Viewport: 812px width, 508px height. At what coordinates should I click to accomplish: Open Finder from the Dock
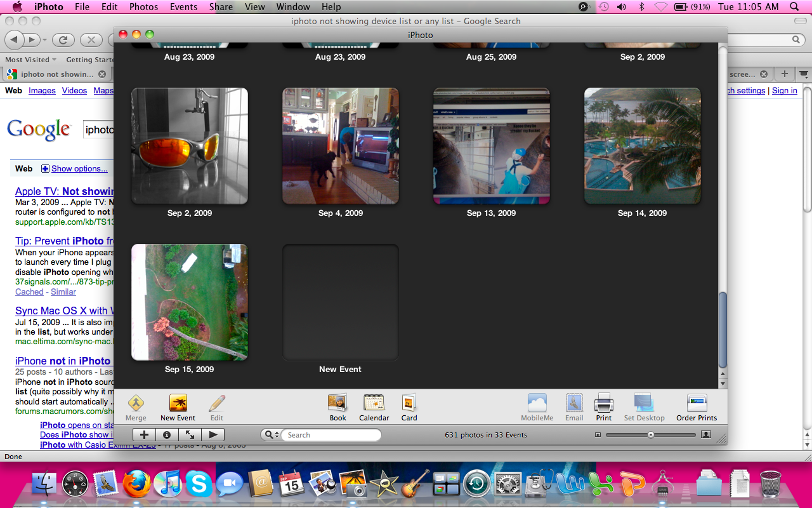pos(44,485)
